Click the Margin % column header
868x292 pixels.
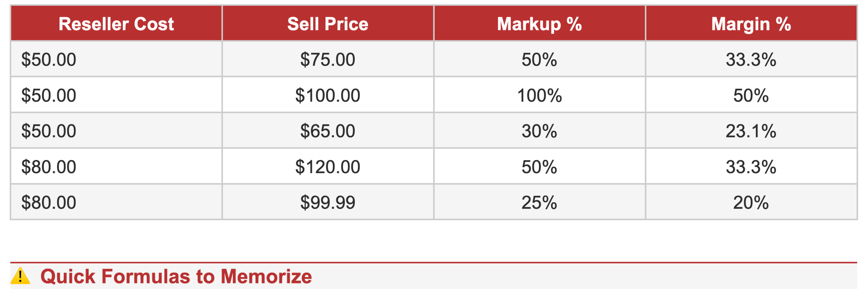click(751, 24)
